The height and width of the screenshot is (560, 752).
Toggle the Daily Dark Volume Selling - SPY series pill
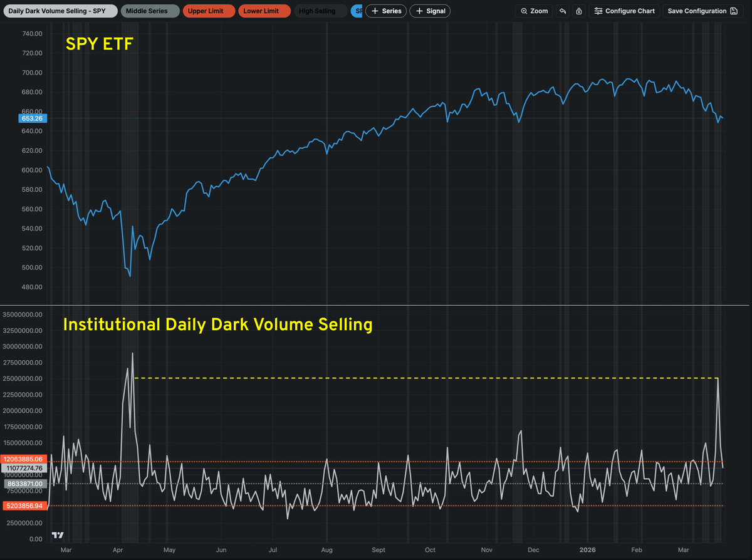[x=60, y=11]
